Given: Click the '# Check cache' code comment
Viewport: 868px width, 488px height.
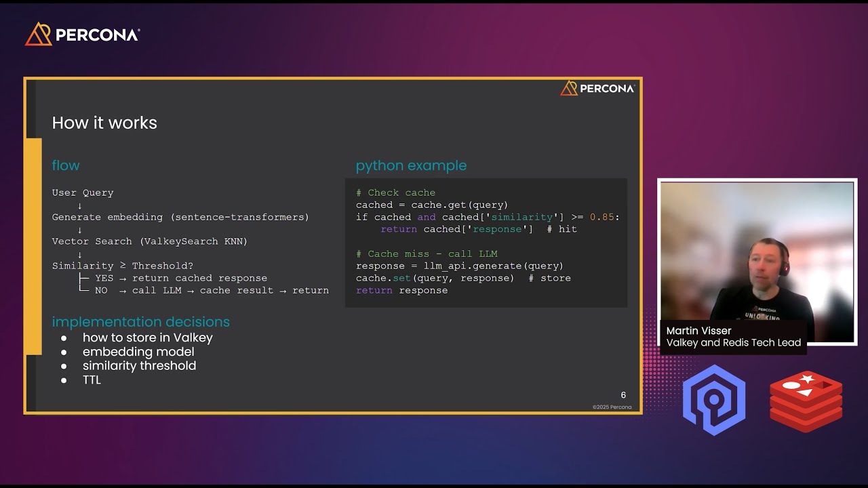Looking at the screenshot, I should click(396, 192).
